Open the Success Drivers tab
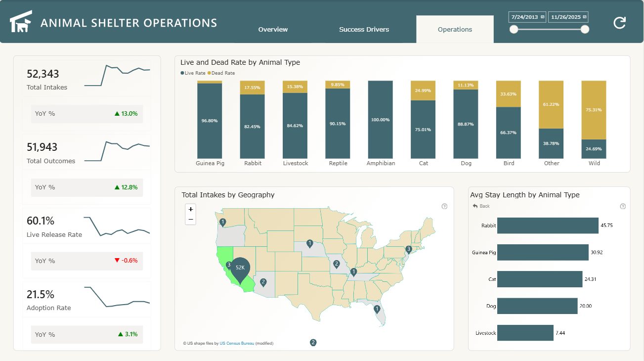Image resolution: width=644 pixels, height=361 pixels. pos(364,30)
